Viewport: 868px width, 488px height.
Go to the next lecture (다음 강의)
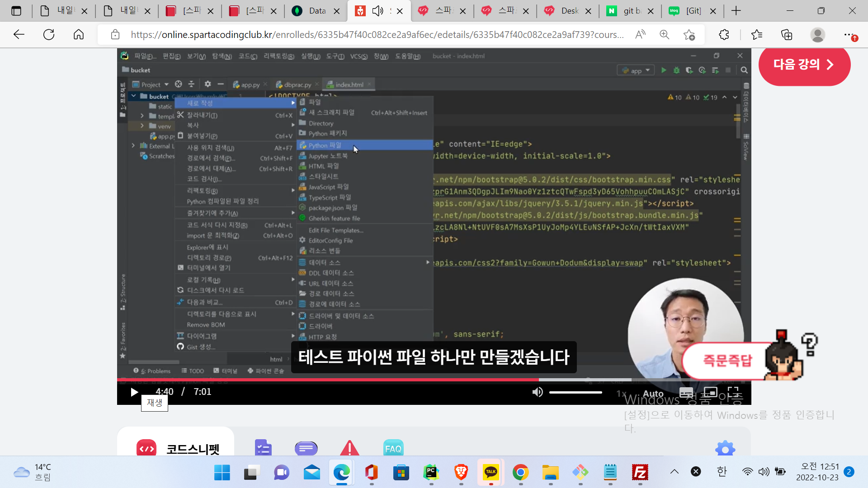point(804,64)
